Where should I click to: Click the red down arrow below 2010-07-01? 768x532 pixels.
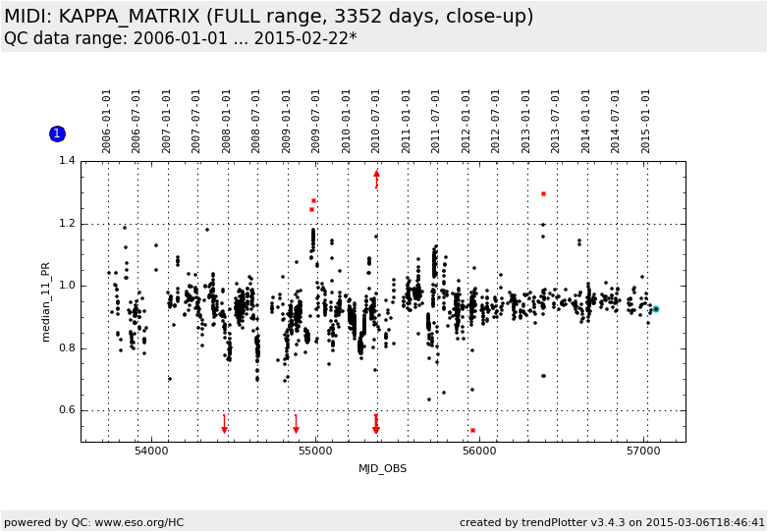[376, 424]
